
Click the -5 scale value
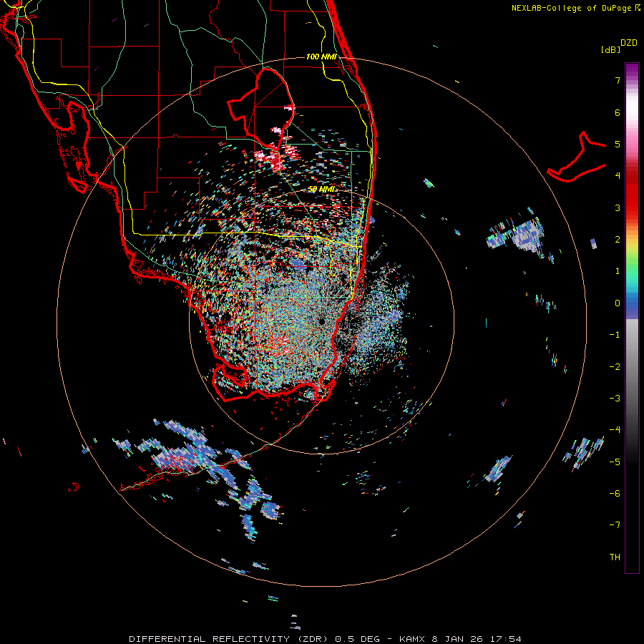click(x=615, y=462)
